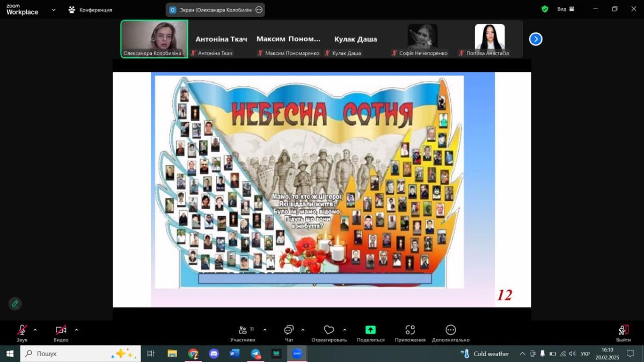Open screen share options three-dot menu
This screenshot has width=644, height=362.
click(x=259, y=10)
